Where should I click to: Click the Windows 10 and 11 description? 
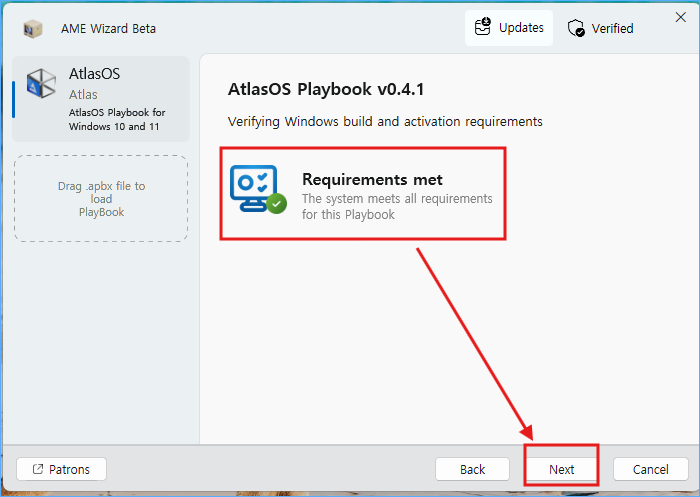(x=117, y=119)
